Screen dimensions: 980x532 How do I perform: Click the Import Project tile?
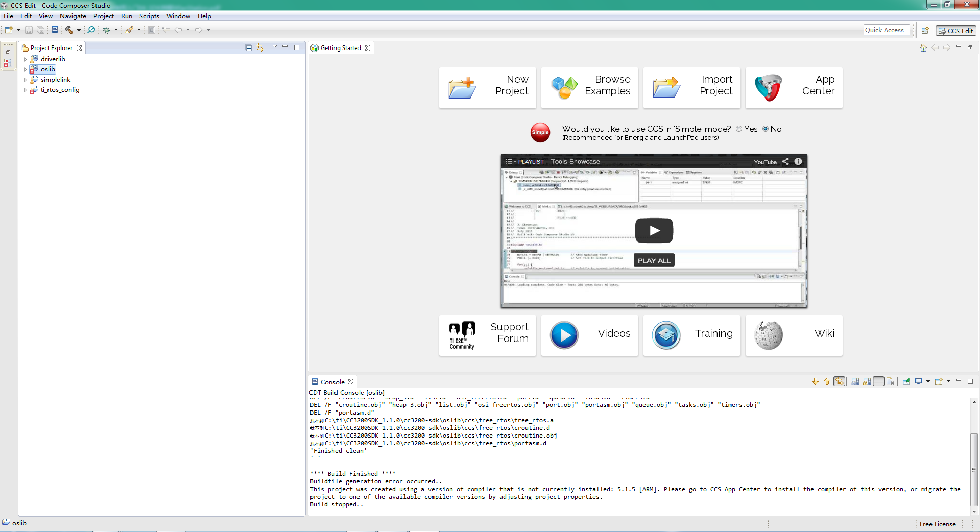[691, 87]
